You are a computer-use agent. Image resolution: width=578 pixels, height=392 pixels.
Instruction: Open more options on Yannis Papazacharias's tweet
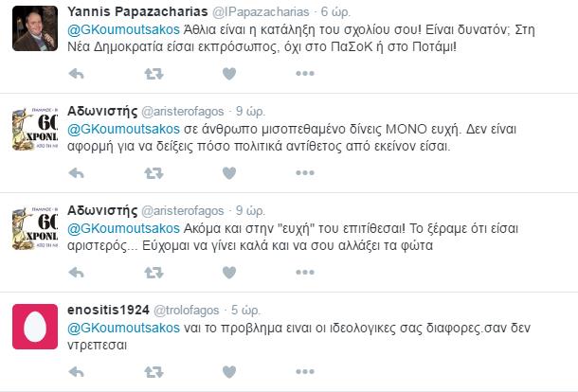coord(305,74)
